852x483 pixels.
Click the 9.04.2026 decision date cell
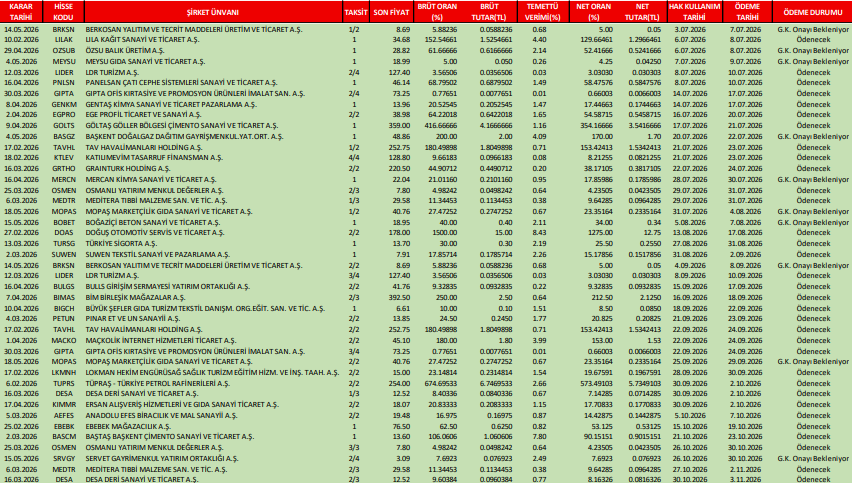pyautogui.click(x=22, y=126)
